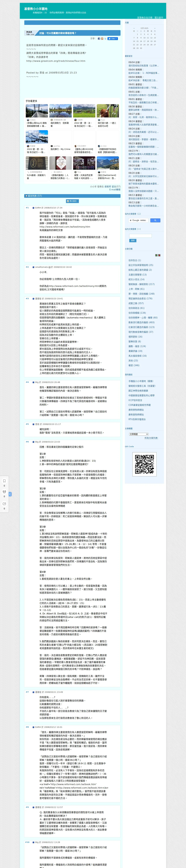Select the 設立宗旨與管理說明 (25) category
This screenshot has width=186, height=868.
tap(141, 265)
